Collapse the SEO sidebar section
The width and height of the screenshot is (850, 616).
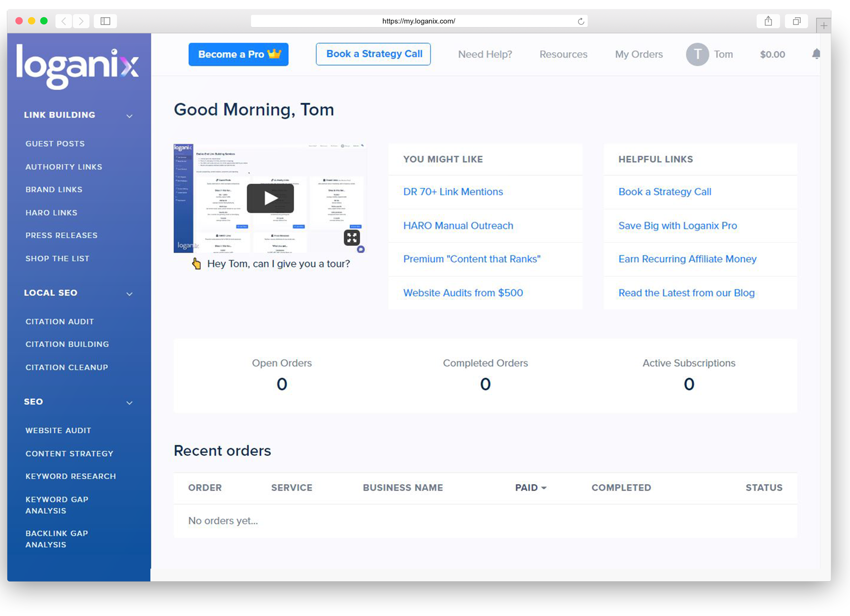coord(129,403)
